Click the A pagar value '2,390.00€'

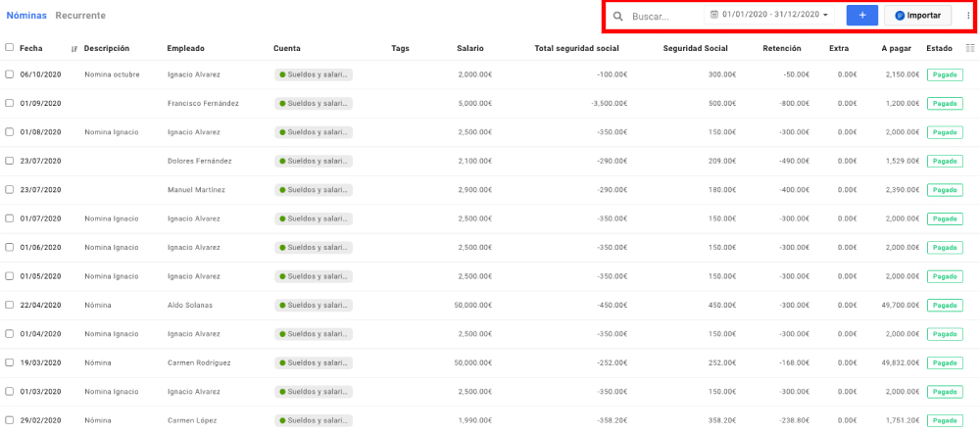point(903,189)
